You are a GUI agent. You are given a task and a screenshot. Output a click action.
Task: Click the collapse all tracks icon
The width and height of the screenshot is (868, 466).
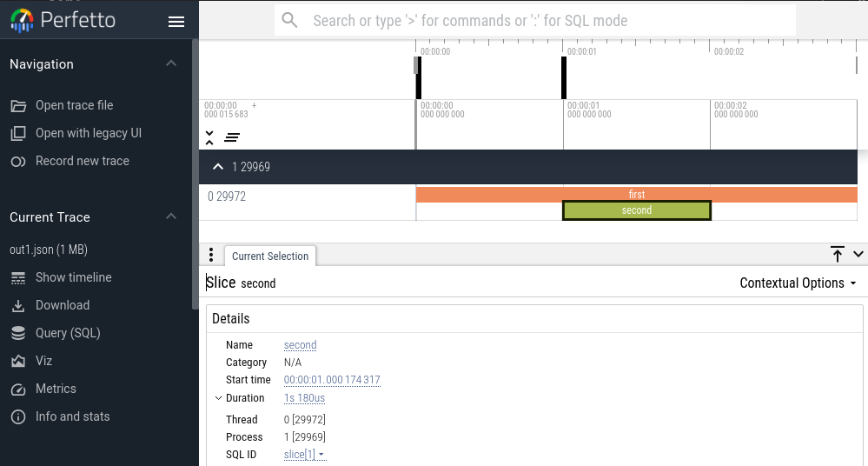pyautogui.click(x=209, y=138)
